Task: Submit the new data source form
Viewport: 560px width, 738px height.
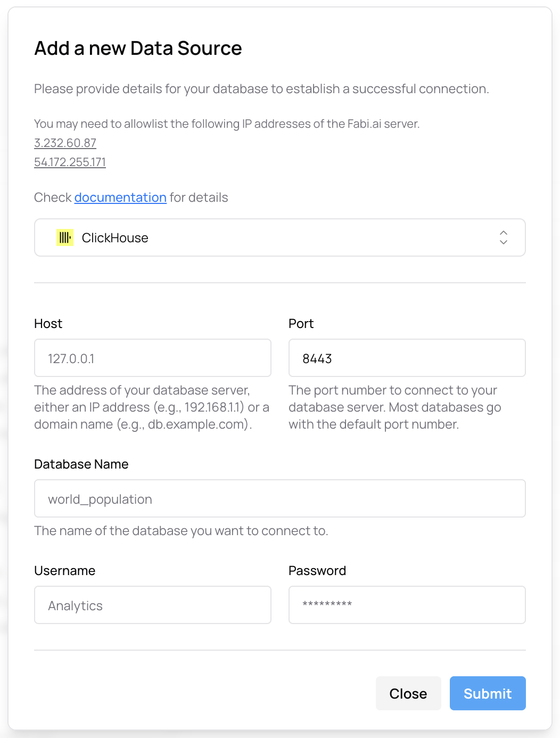Action: coord(487,693)
